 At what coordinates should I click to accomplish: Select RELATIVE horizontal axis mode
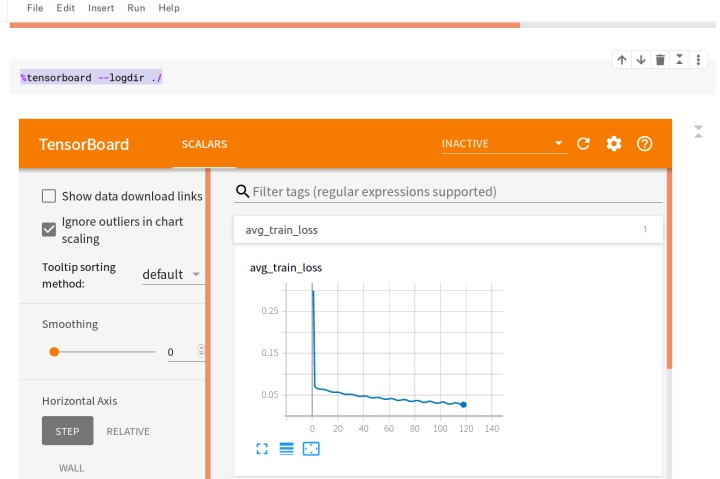(128, 432)
